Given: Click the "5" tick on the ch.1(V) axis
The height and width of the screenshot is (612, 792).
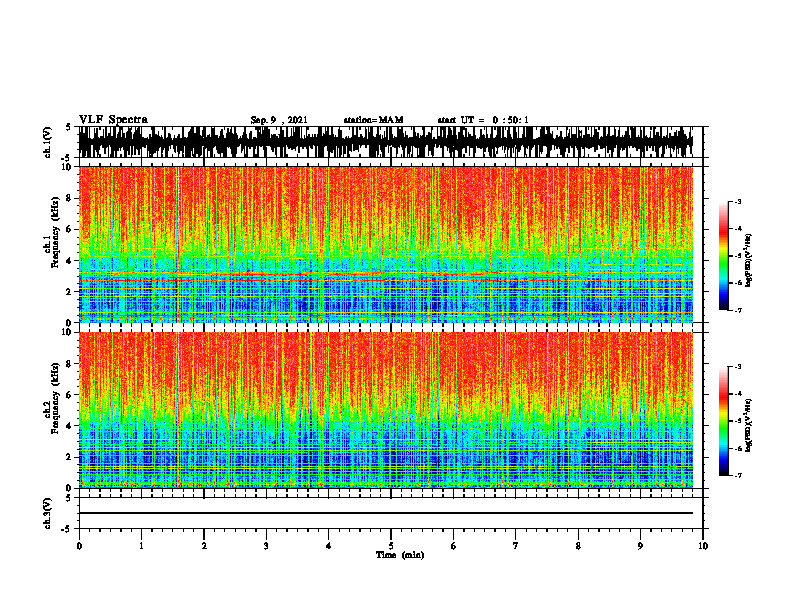Looking at the screenshot, I should click(70, 127).
